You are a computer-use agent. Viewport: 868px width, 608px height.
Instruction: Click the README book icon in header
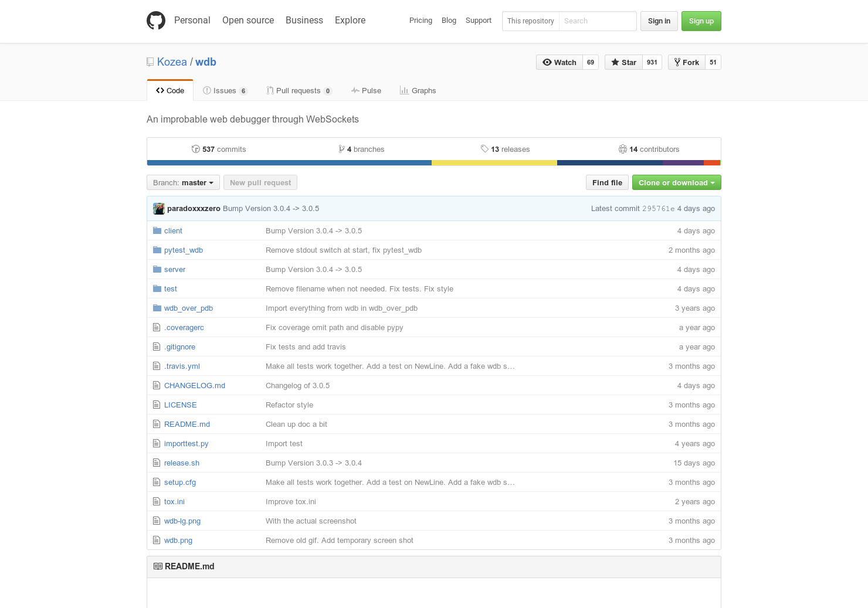click(x=158, y=566)
